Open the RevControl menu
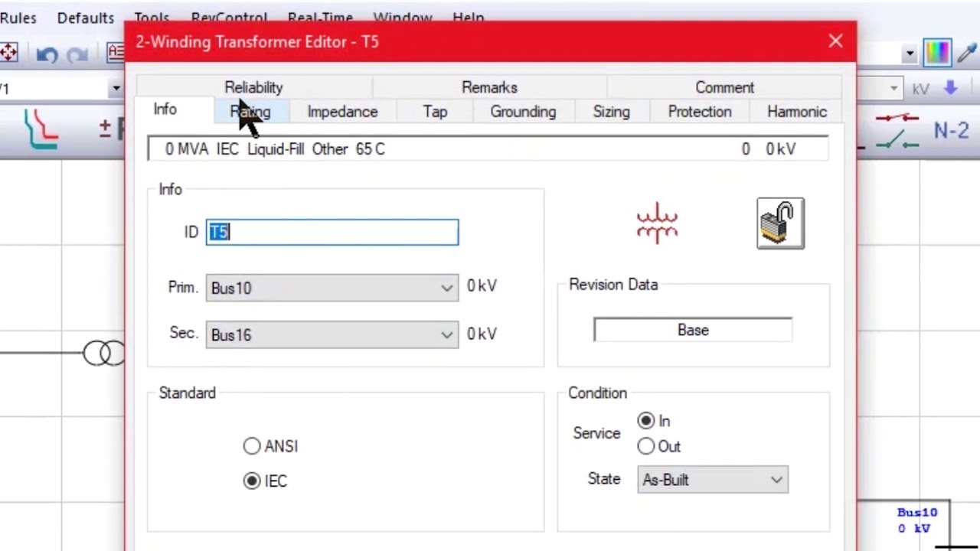Screen dimensions: 980x551 [229, 17]
